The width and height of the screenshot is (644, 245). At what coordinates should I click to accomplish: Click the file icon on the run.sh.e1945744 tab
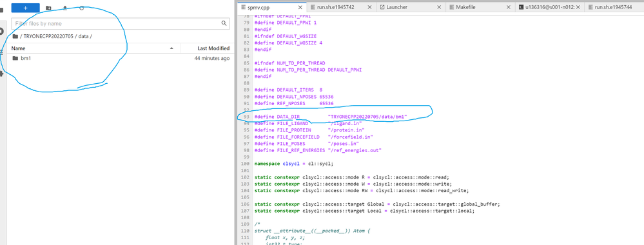[x=590, y=7]
